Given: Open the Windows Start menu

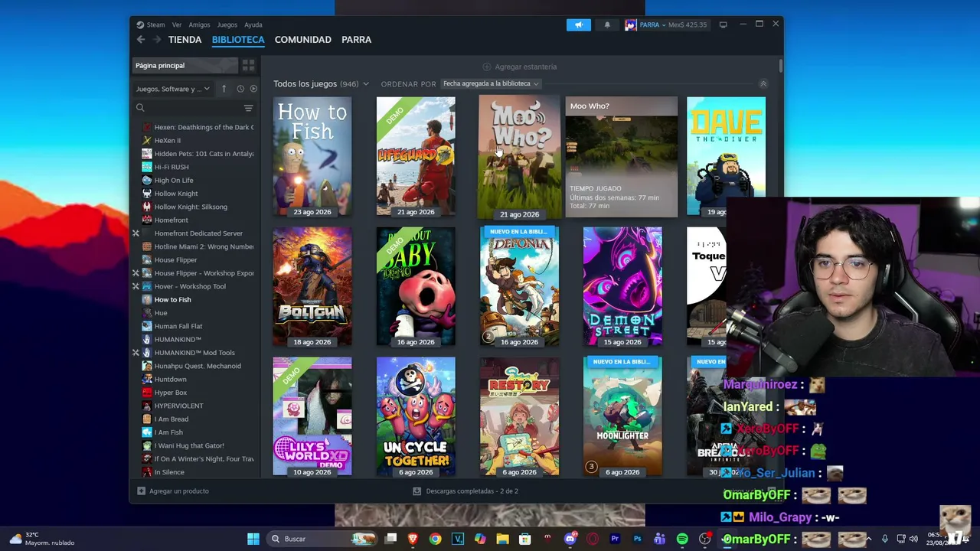Looking at the screenshot, I should coord(253,539).
